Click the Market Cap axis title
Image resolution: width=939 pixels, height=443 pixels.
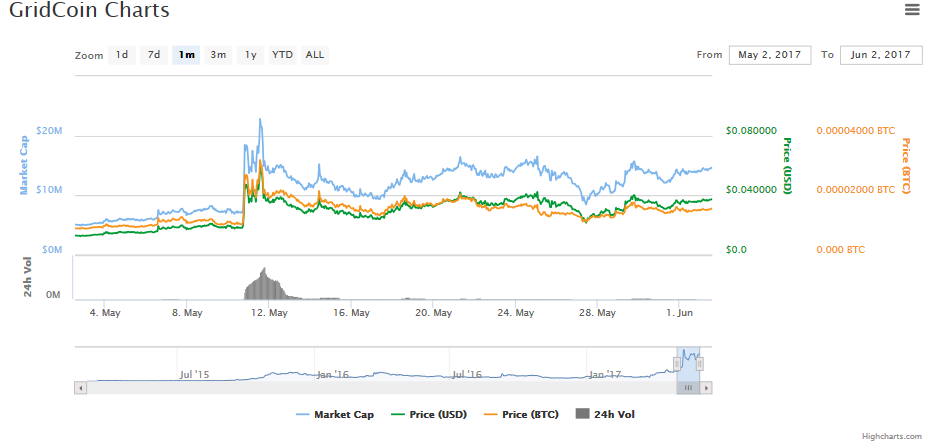[x=24, y=165]
